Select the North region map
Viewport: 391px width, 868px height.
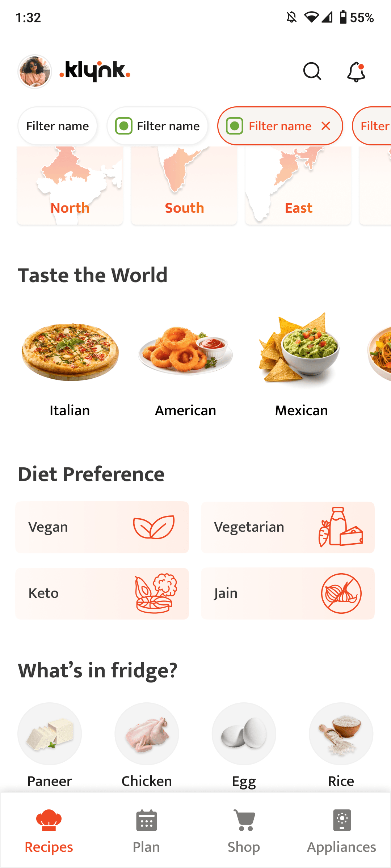(x=70, y=184)
